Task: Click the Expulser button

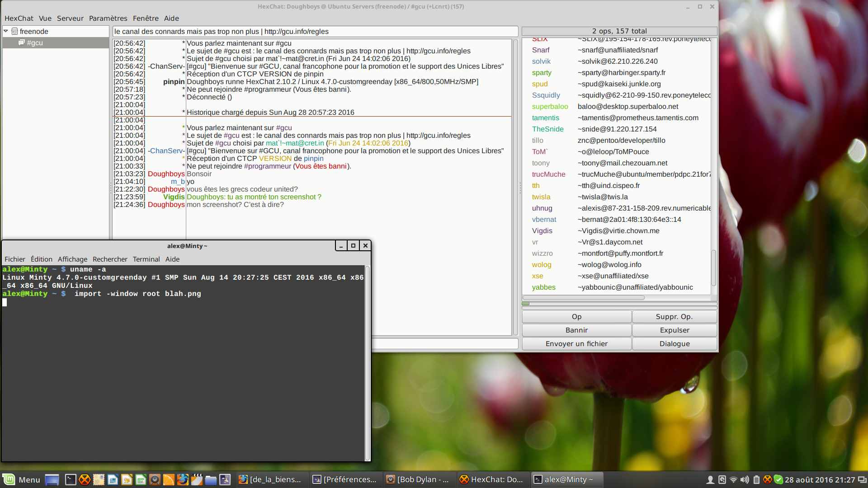Action: click(x=675, y=330)
